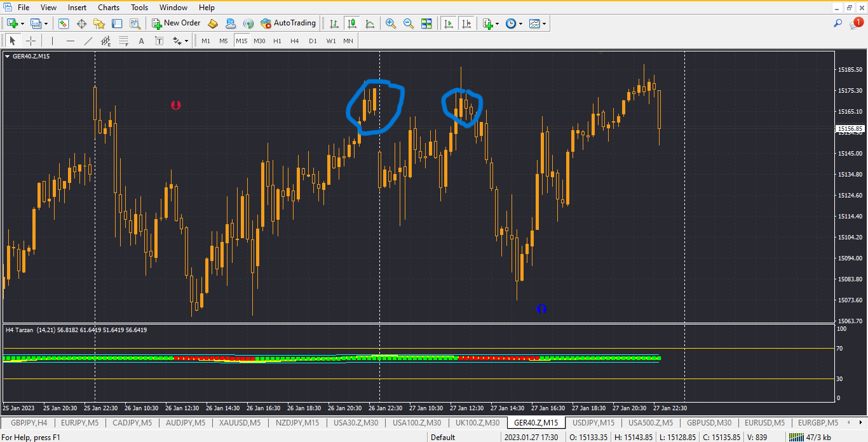868x442 pixels.
Task: Switch to the XAUUSD,M5 chart tab
Action: pos(240,423)
